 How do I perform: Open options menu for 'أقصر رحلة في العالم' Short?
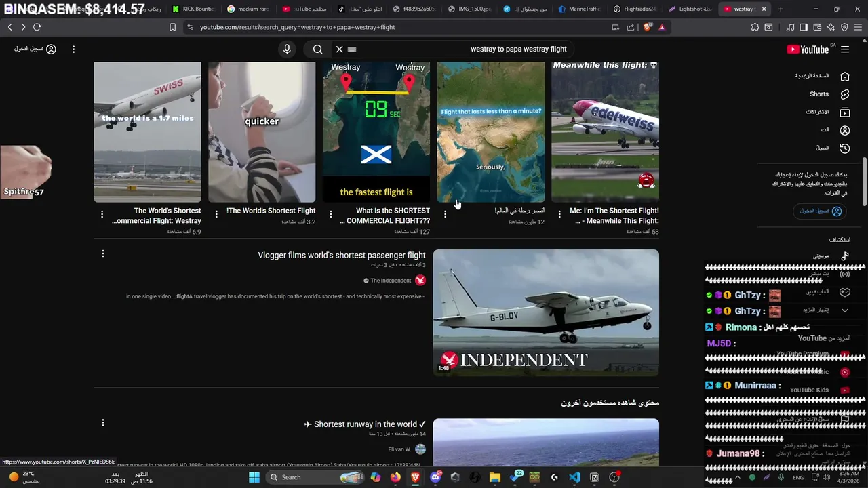click(x=445, y=214)
